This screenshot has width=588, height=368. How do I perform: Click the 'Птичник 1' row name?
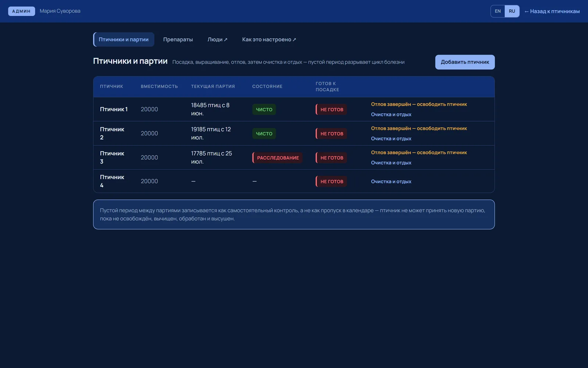click(x=114, y=109)
